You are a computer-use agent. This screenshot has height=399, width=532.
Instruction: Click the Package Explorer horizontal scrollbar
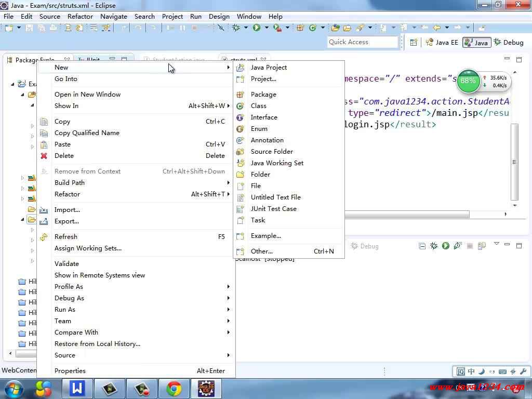[x=26, y=353]
